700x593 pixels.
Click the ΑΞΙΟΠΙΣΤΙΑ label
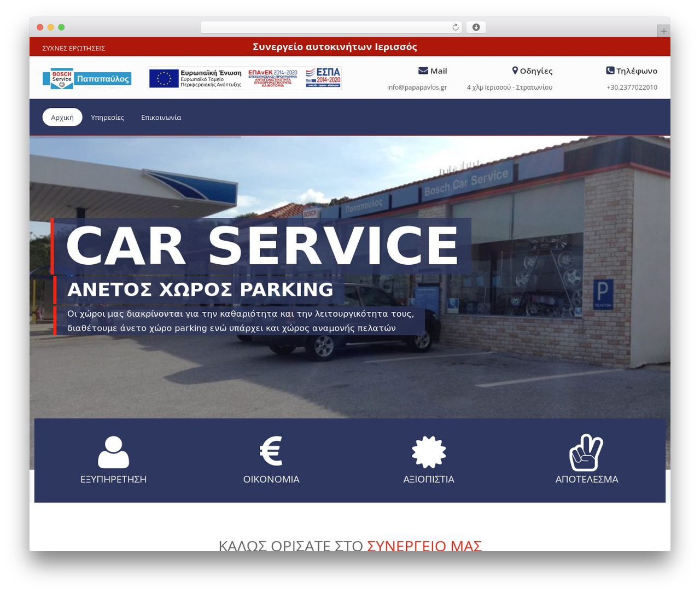tap(429, 479)
